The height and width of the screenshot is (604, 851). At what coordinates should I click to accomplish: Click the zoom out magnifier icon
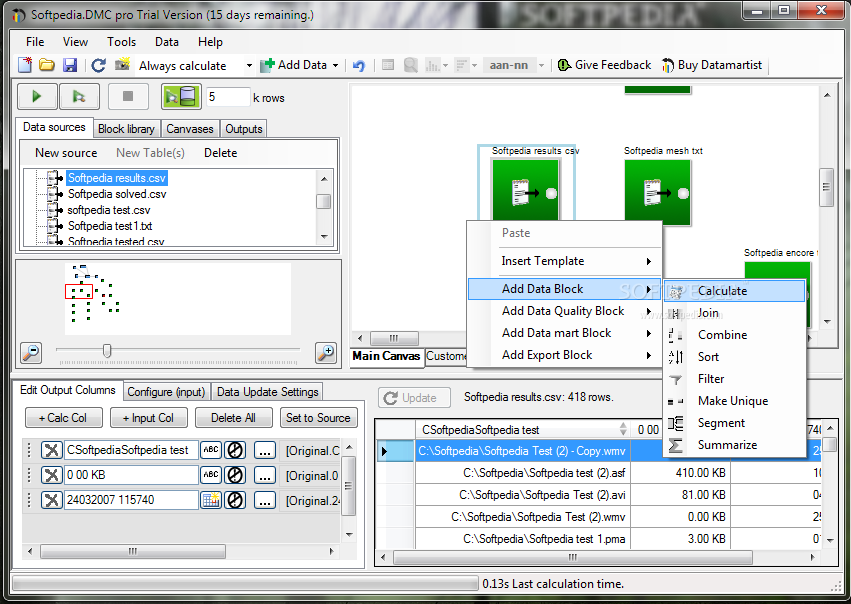[31, 352]
